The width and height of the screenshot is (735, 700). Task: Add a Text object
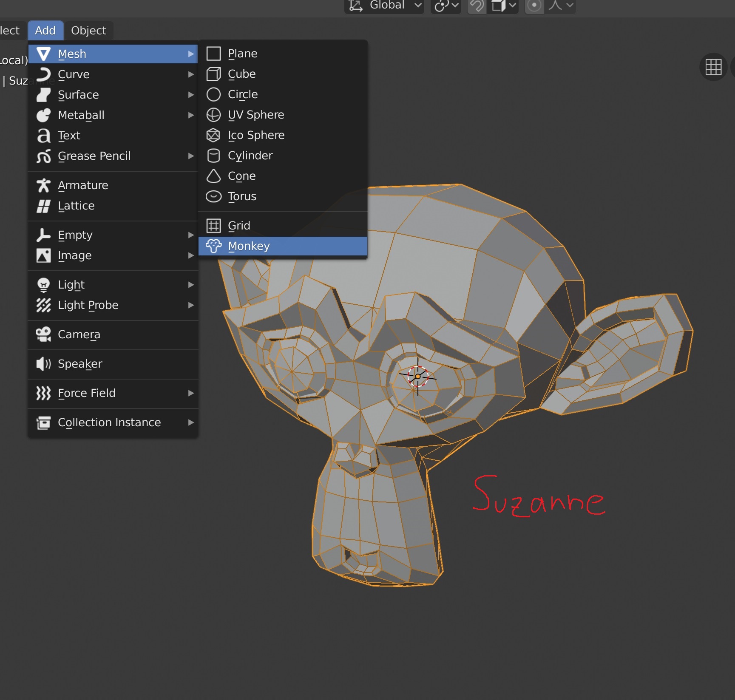113,136
